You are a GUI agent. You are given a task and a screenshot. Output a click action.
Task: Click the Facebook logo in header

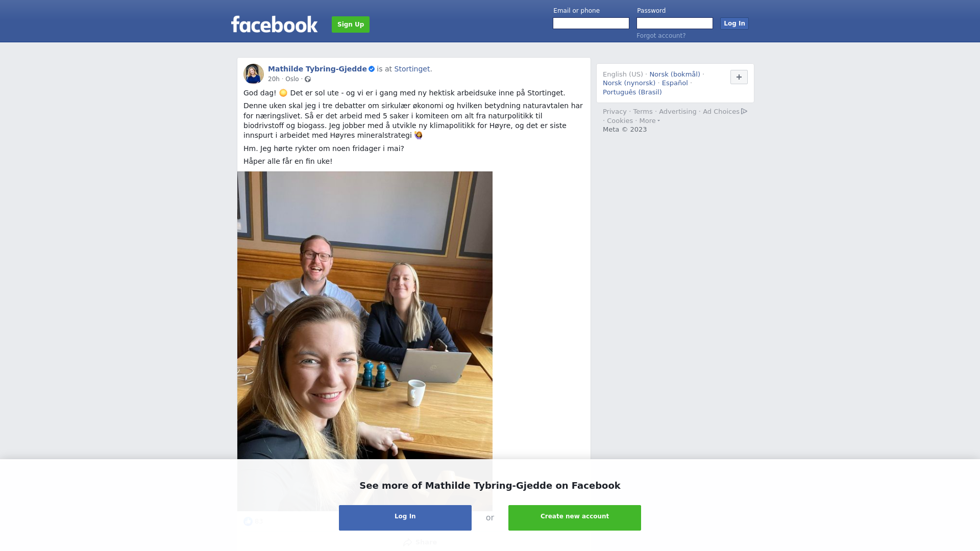coord(274,24)
